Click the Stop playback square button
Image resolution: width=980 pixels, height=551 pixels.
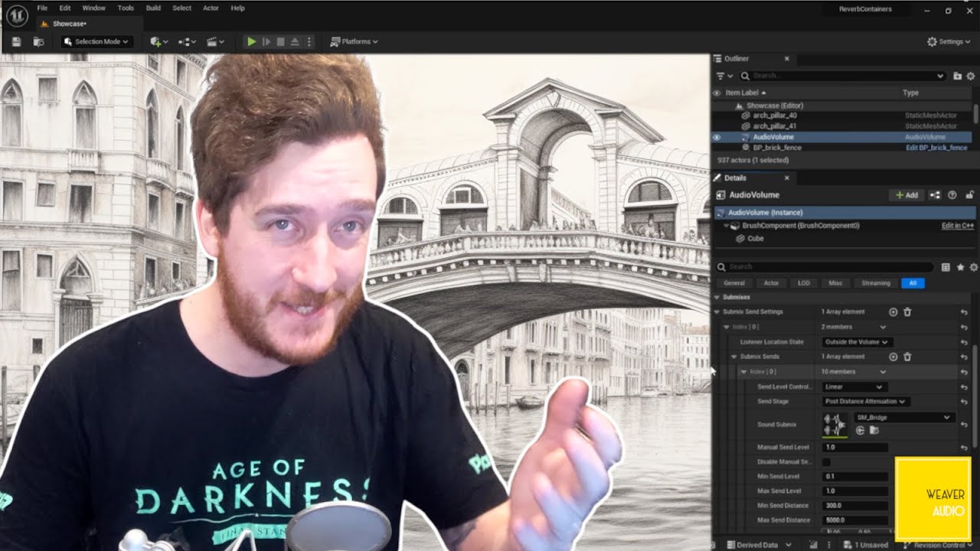280,41
